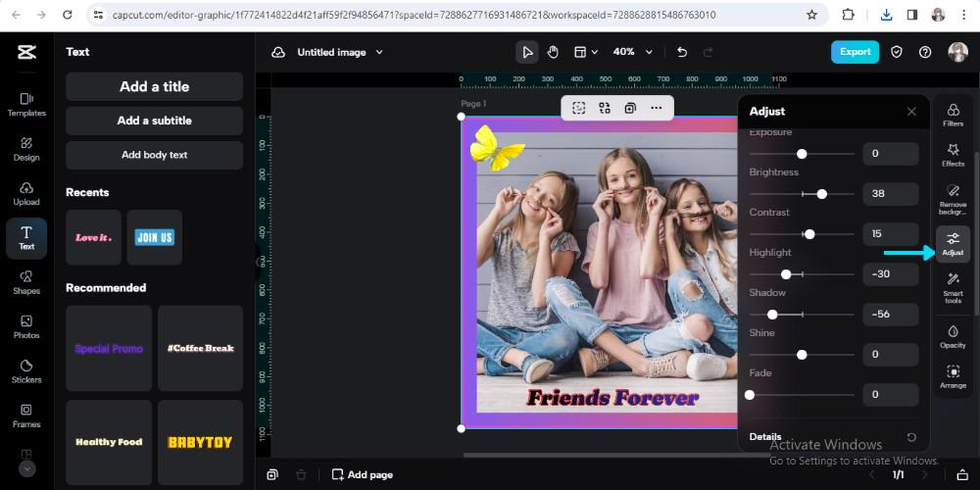Pick the 'Healthy Food' text preset

(109, 442)
